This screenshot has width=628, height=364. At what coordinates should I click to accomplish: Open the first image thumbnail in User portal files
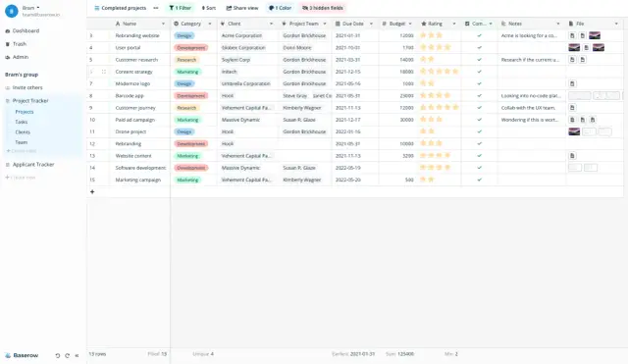[574, 48]
